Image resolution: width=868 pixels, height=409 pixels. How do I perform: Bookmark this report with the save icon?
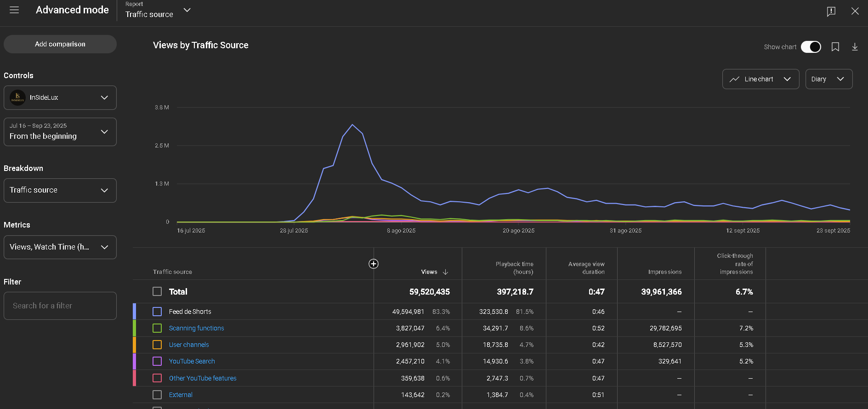click(835, 47)
